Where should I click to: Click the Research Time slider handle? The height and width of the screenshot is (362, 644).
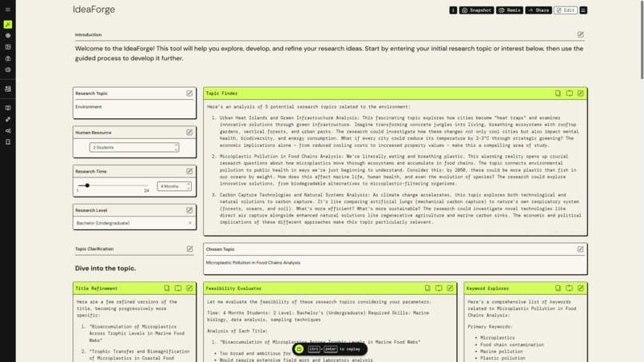[87, 185]
